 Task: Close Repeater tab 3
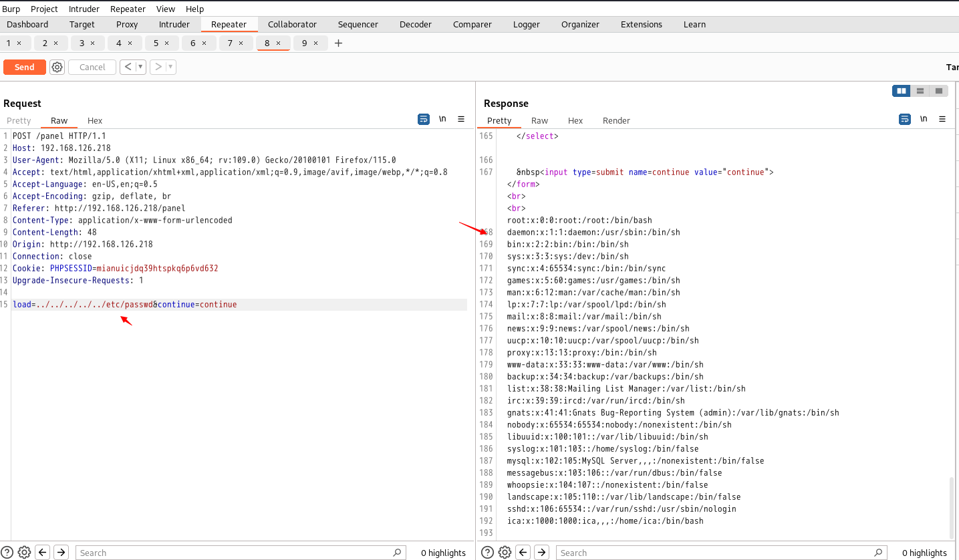[x=92, y=43]
